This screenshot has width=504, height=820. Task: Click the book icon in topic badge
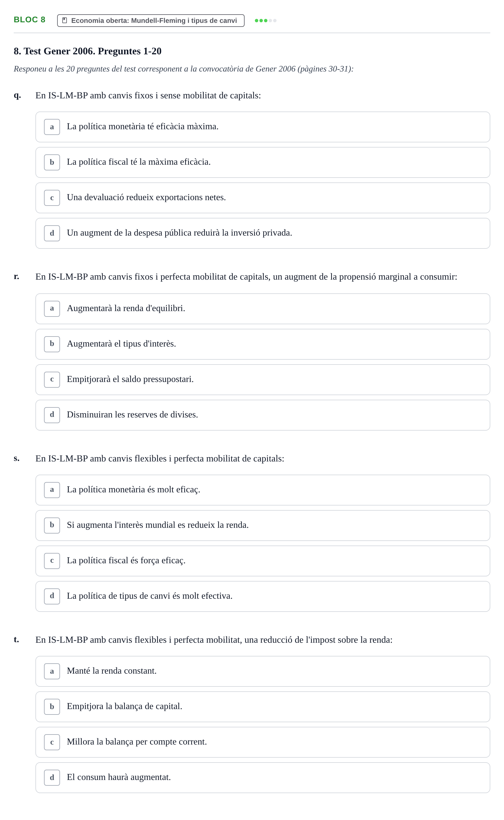coord(65,20)
